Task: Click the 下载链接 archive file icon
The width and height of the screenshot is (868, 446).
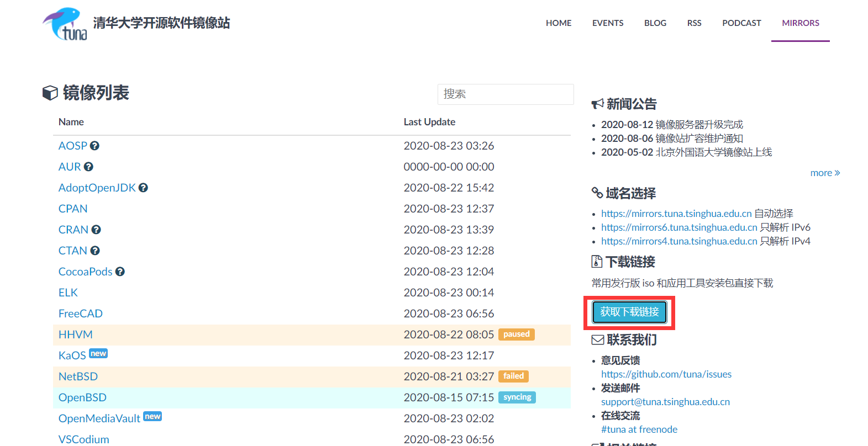Action: pos(597,261)
